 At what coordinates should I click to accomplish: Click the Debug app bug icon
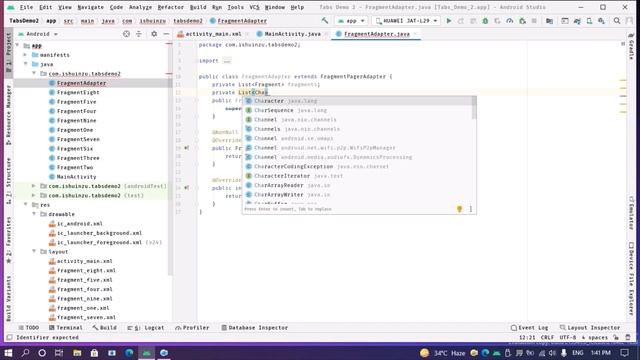point(485,20)
